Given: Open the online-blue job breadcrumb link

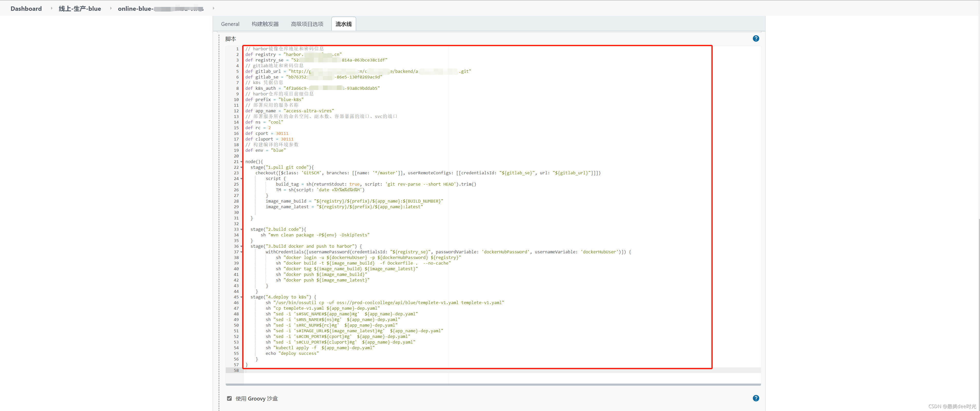Looking at the screenshot, I should pyautogui.click(x=161, y=8).
